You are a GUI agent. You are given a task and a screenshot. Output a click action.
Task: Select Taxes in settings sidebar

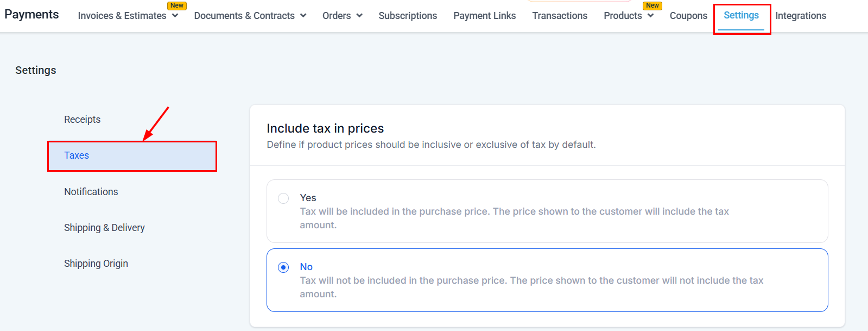coord(77,155)
